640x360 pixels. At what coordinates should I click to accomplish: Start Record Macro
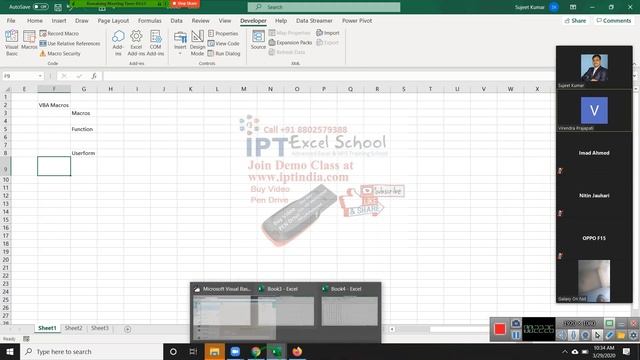pyautogui.click(x=59, y=33)
